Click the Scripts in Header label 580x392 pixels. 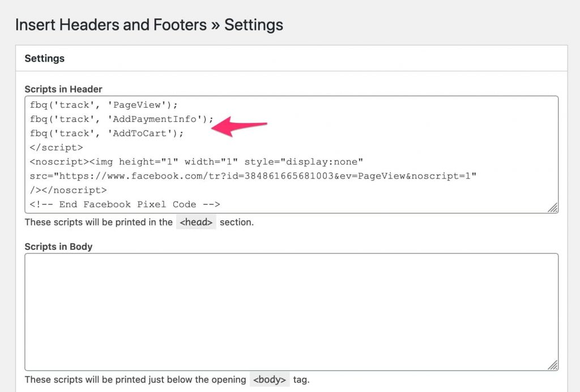pos(63,89)
